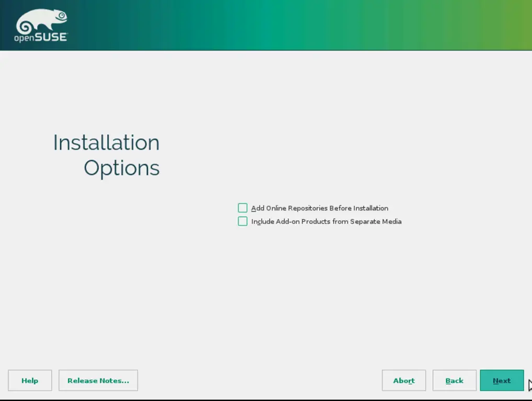The height and width of the screenshot is (401, 532).
Task: Click the 'Include Add-on Products from Separate Media' label text
Action: click(x=327, y=221)
